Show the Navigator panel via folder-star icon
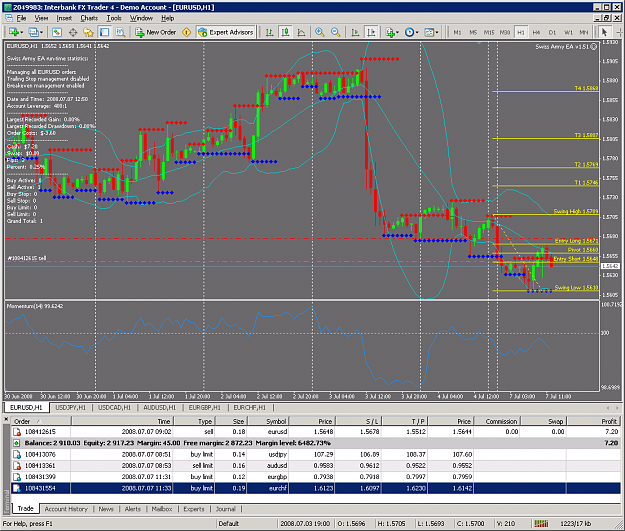Screen dimensions: 625x531 [x=88, y=32]
